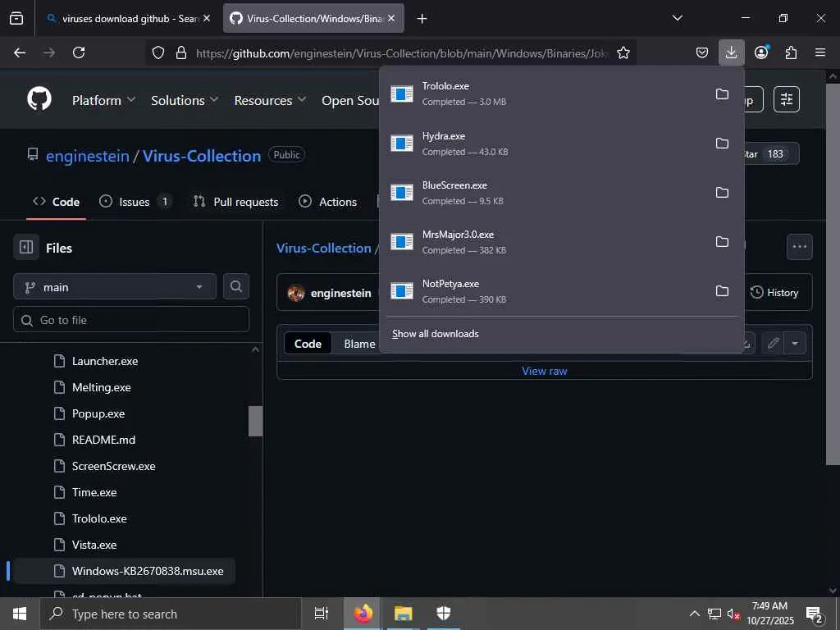
Task: Open the Firefox downloads toolbar button
Action: (731, 52)
